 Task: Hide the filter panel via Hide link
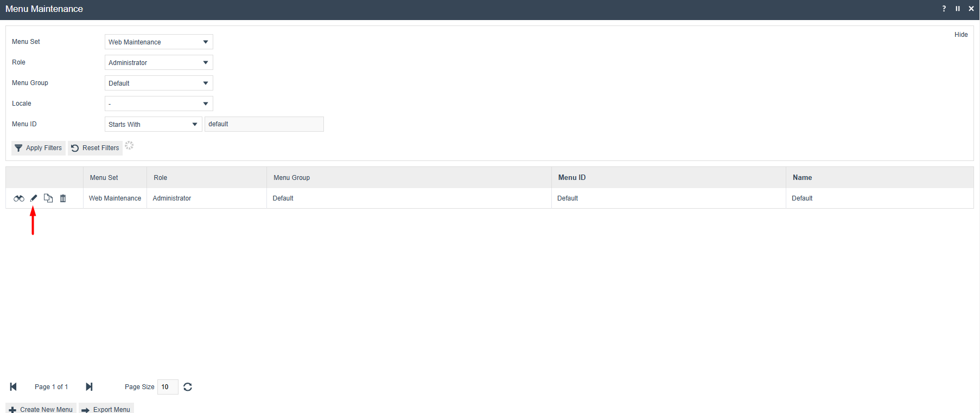960,35
